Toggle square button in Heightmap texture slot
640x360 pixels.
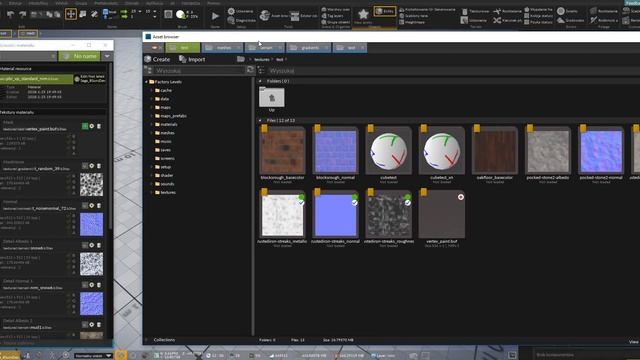tap(85, 166)
